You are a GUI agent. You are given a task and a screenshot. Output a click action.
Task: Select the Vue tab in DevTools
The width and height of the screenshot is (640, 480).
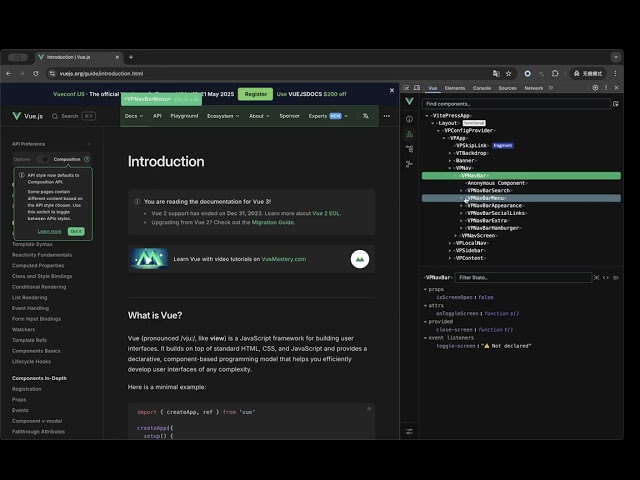[433, 88]
